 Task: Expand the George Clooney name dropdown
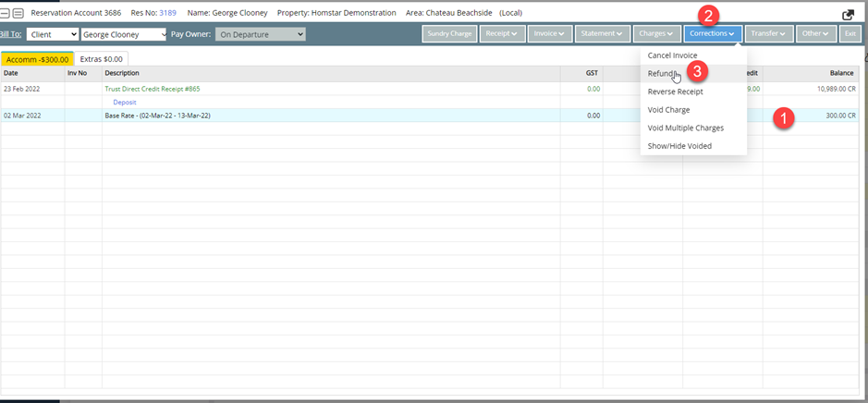[x=123, y=34]
